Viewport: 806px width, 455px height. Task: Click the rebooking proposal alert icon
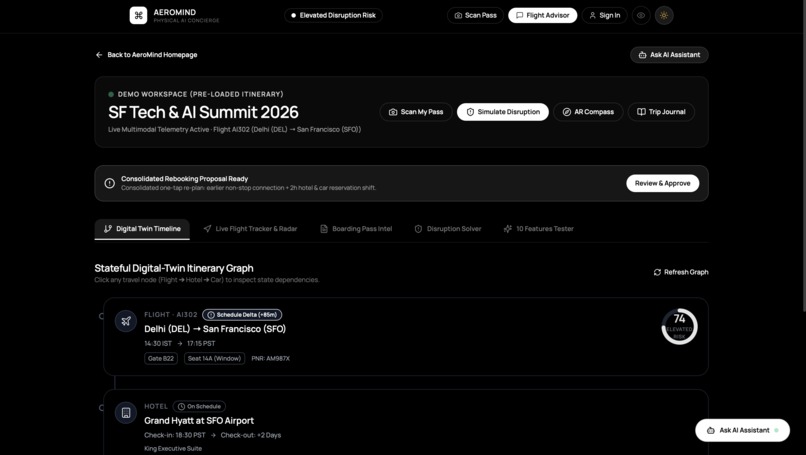pyautogui.click(x=109, y=183)
